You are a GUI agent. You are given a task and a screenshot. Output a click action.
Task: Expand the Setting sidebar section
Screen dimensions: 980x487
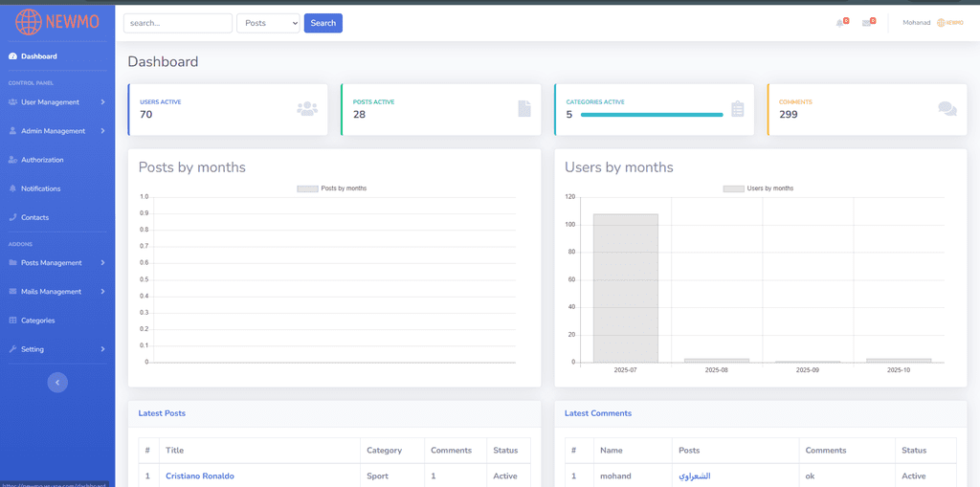tap(56, 349)
